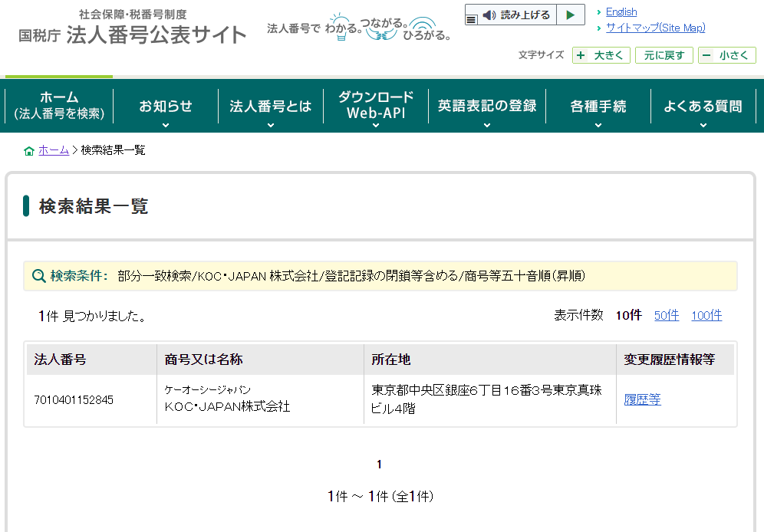Click the home icon in breadcrumb
This screenshot has width=764, height=532.
pos(28,151)
